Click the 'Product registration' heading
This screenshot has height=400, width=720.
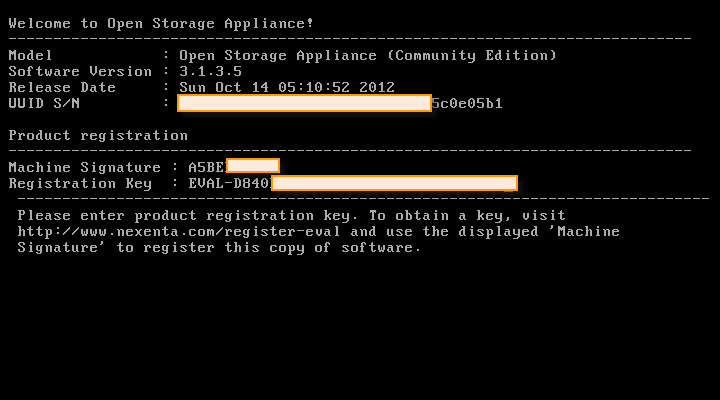pos(98,135)
